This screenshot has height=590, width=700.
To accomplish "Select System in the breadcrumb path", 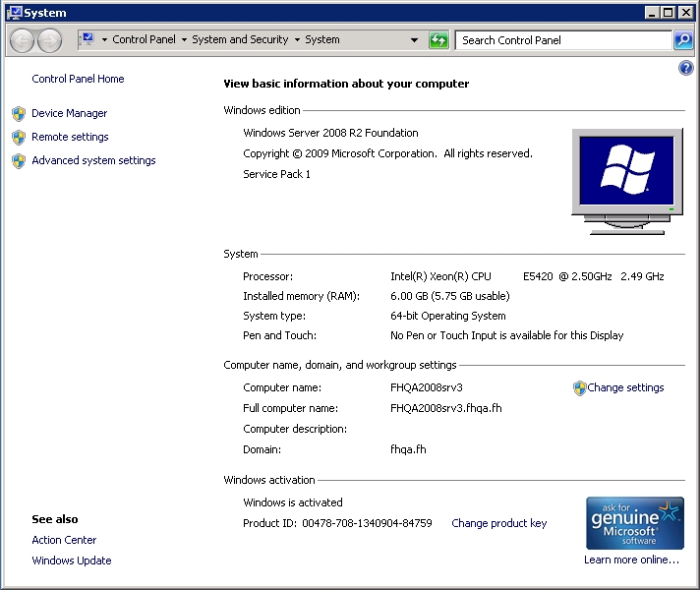I will click(322, 39).
